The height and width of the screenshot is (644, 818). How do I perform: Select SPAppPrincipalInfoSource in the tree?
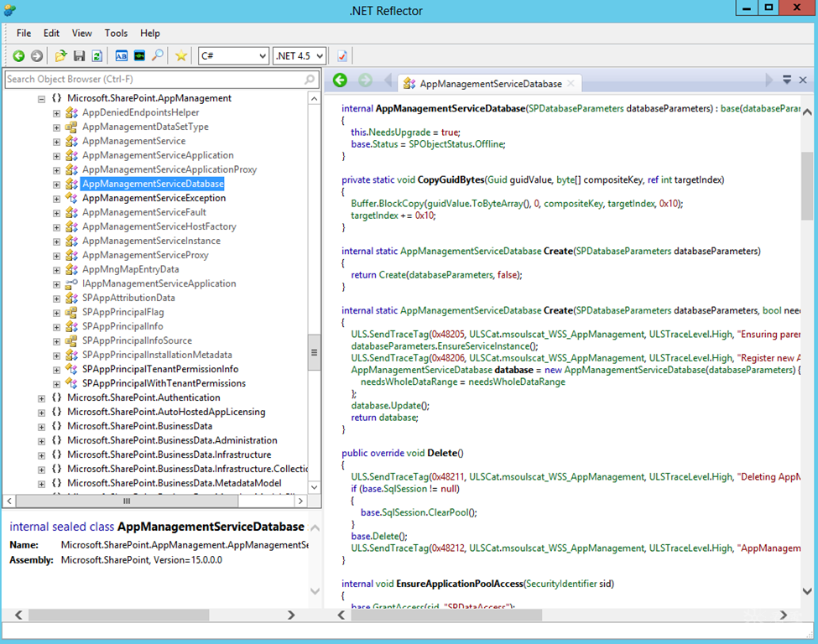point(138,340)
